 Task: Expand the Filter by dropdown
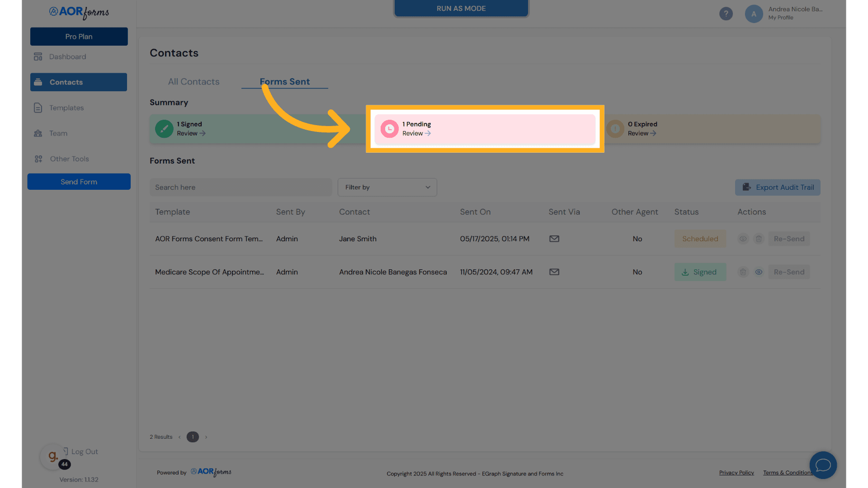(387, 187)
